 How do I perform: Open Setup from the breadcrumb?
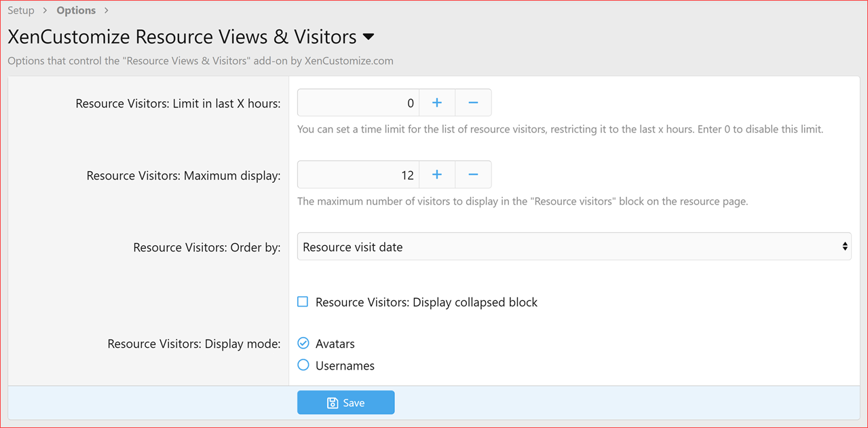20,10
